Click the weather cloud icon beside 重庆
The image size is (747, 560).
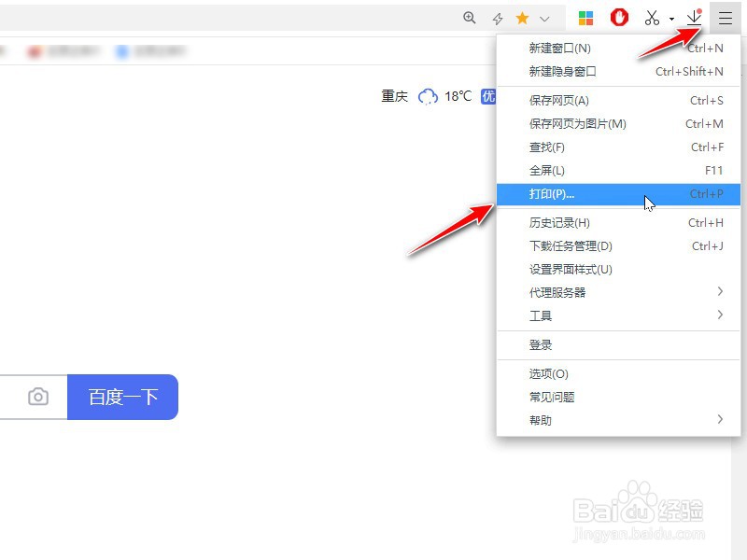tap(428, 96)
